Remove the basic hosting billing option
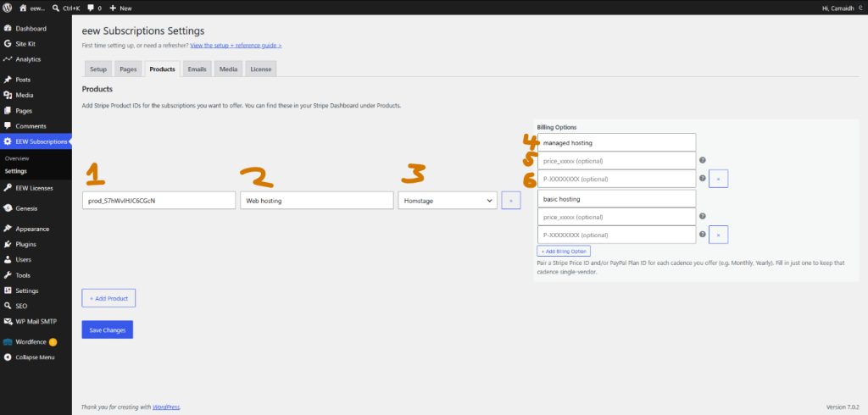This screenshot has width=868, height=415. pyautogui.click(x=719, y=235)
